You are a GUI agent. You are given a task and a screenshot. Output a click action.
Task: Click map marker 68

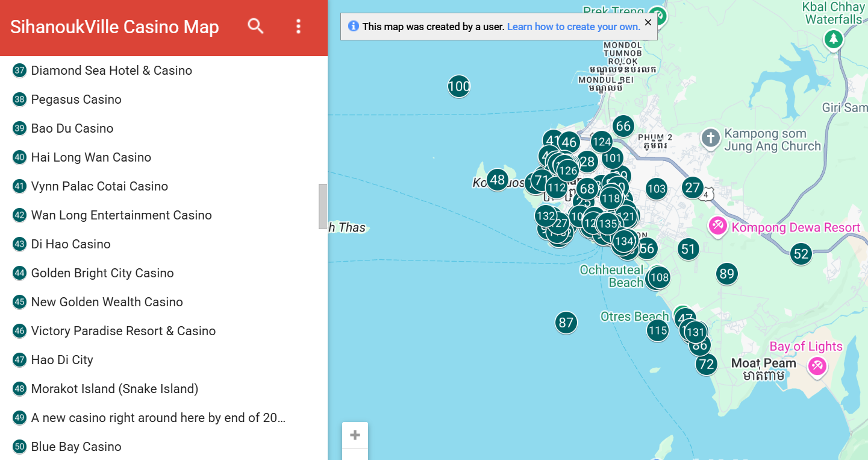587,189
